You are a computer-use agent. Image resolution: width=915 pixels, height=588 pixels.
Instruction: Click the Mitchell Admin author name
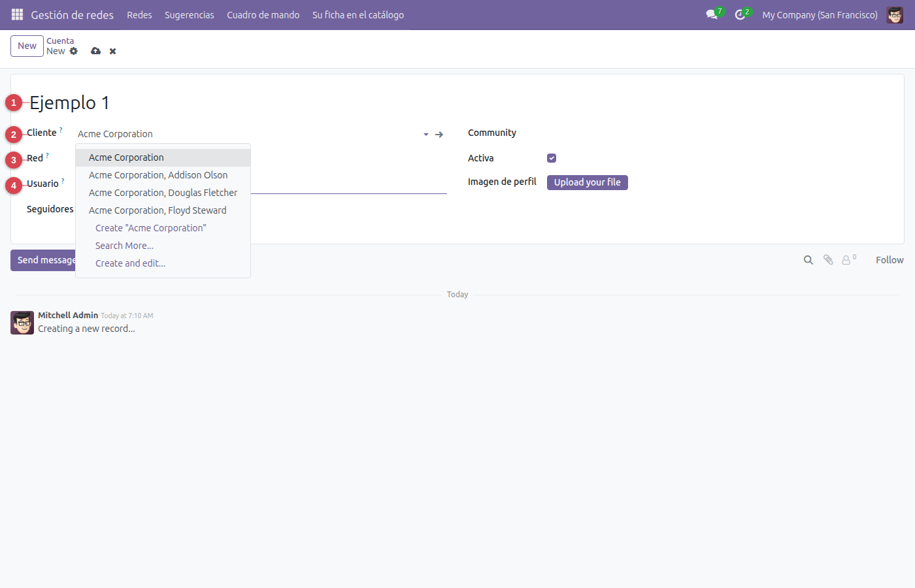point(68,315)
